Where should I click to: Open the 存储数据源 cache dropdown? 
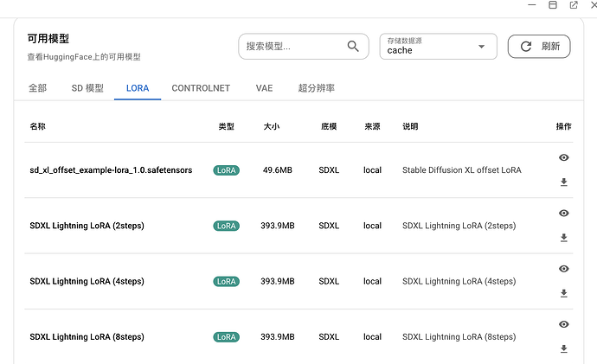438,47
